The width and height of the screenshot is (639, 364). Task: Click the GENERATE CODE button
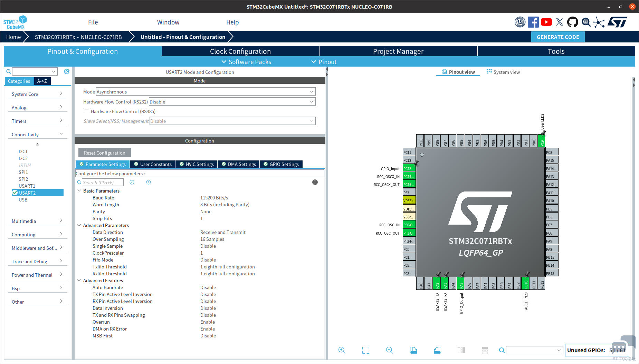tap(558, 37)
